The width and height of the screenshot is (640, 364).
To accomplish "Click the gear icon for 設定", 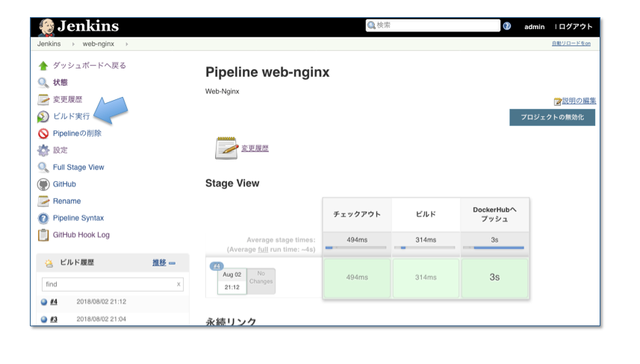I will (x=43, y=151).
